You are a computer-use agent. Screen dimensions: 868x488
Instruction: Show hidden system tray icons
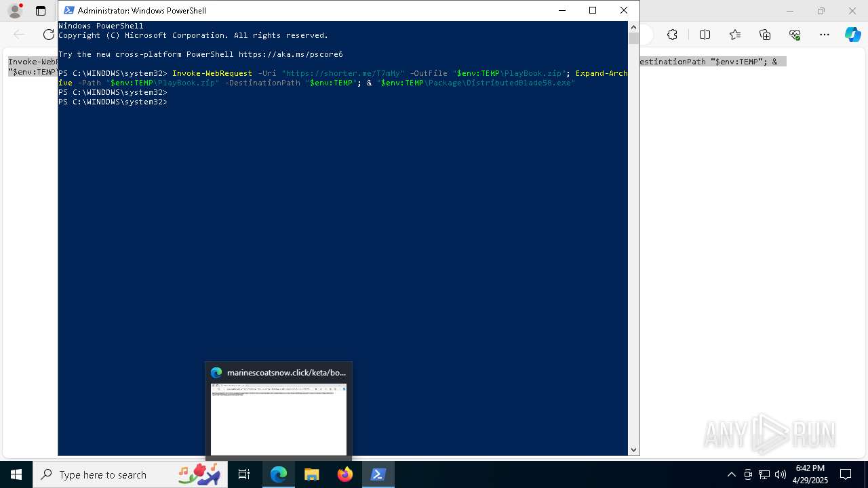731,474
